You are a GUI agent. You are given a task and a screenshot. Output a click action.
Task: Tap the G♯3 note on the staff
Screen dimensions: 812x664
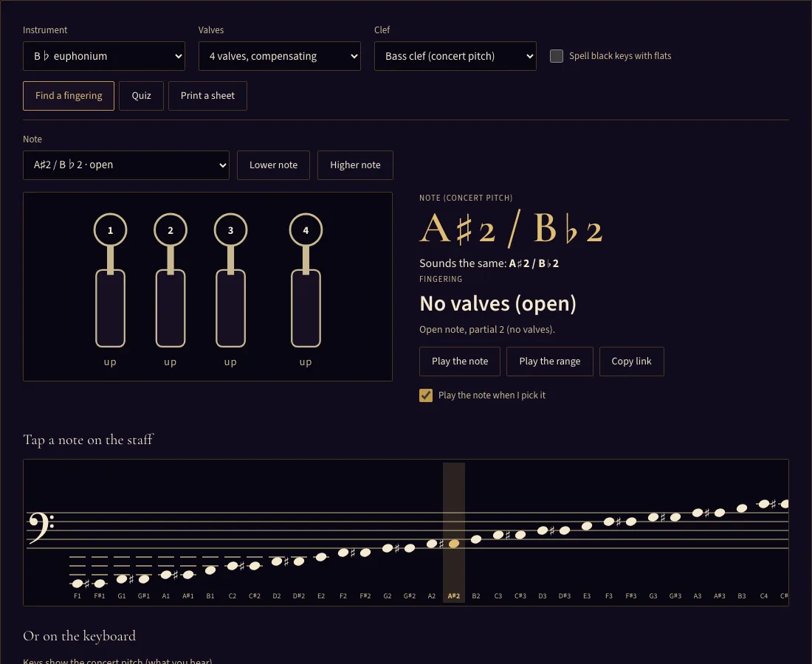[x=675, y=517]
